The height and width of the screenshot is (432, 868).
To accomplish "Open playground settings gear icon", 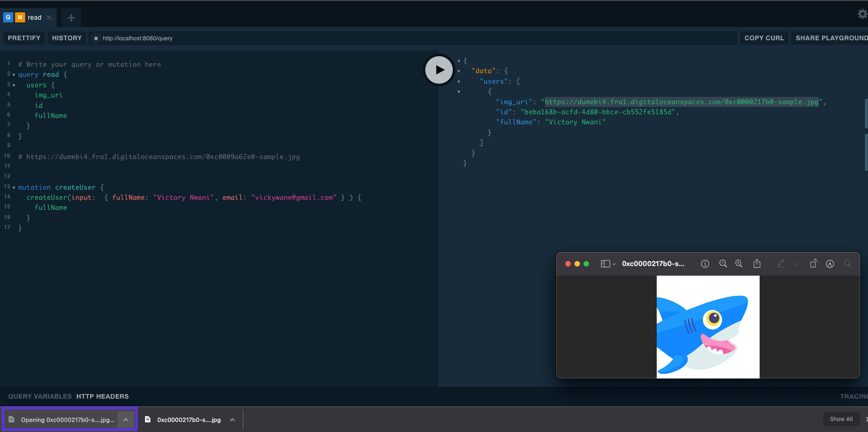I will 862,14.
